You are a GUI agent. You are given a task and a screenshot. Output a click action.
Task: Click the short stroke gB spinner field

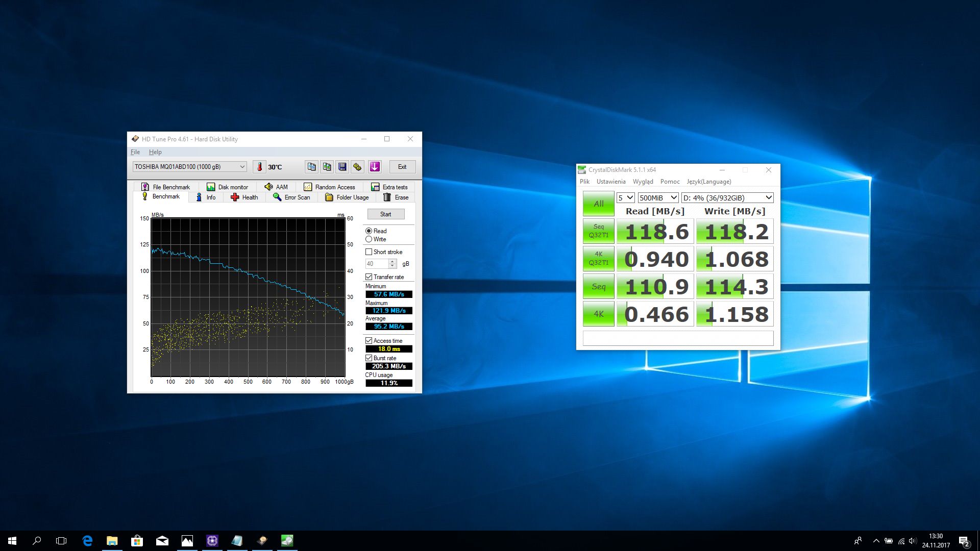tap(377, 264)
